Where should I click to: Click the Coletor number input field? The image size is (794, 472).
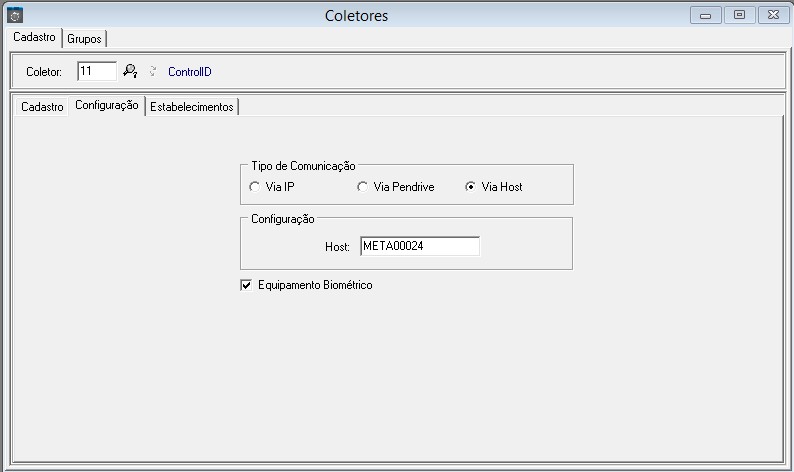[96, 71]
